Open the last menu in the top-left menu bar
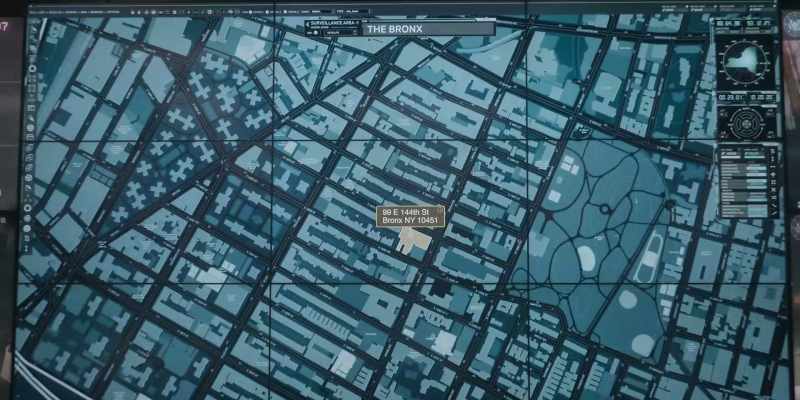Viewport: 800px width, 400px height. [112, 12]
